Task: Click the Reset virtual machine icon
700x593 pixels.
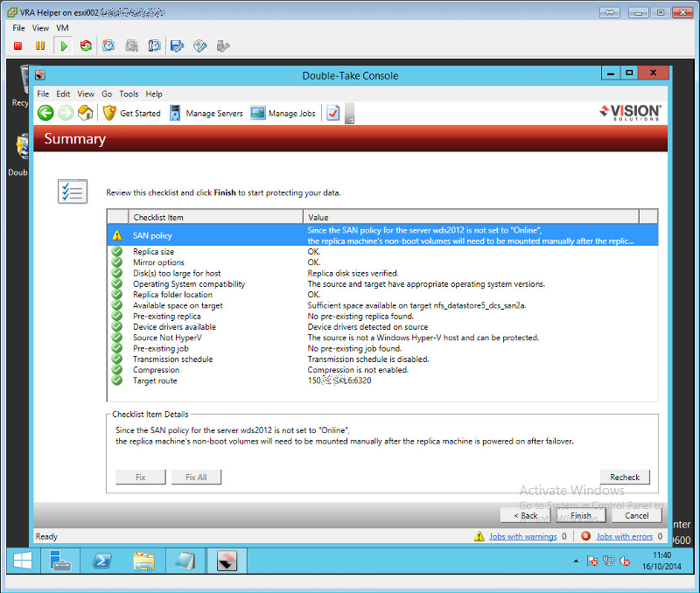Action: (86, 46)
